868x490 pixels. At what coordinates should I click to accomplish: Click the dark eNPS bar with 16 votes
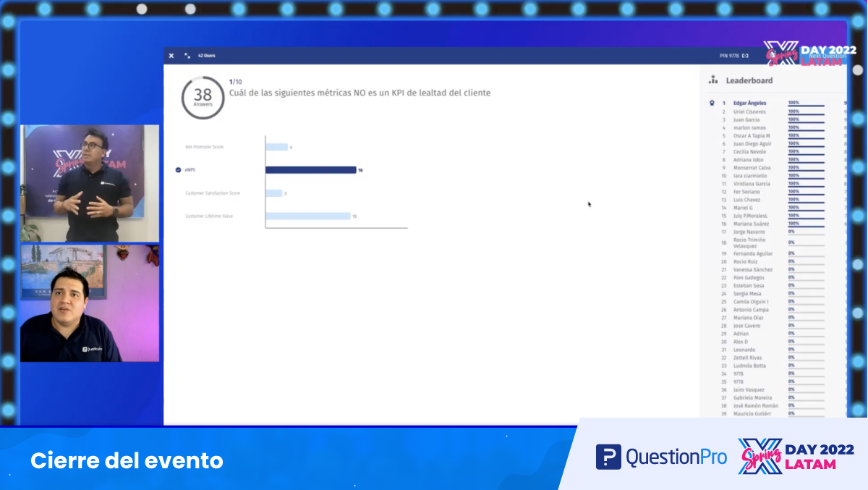pyautogui.click(x=311, y=170)
